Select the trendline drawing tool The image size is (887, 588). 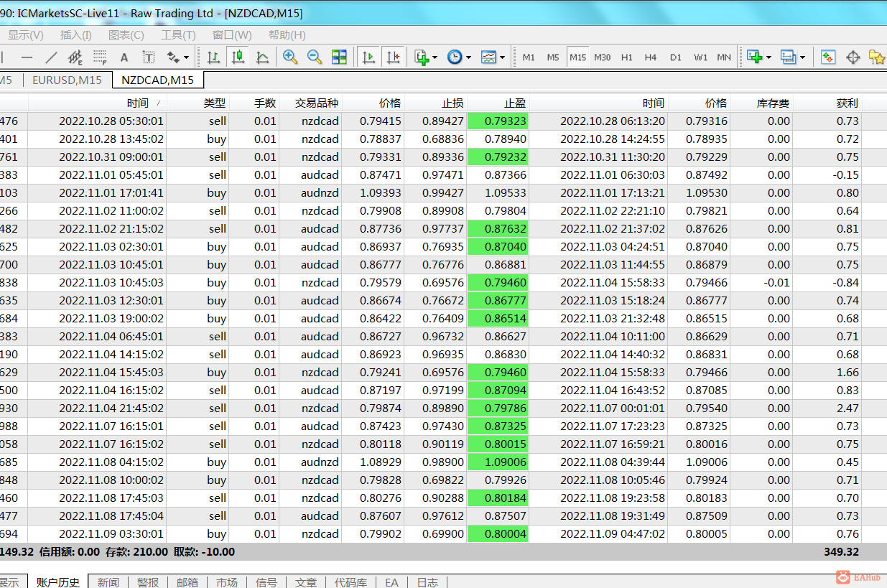[x=51, y=57]
